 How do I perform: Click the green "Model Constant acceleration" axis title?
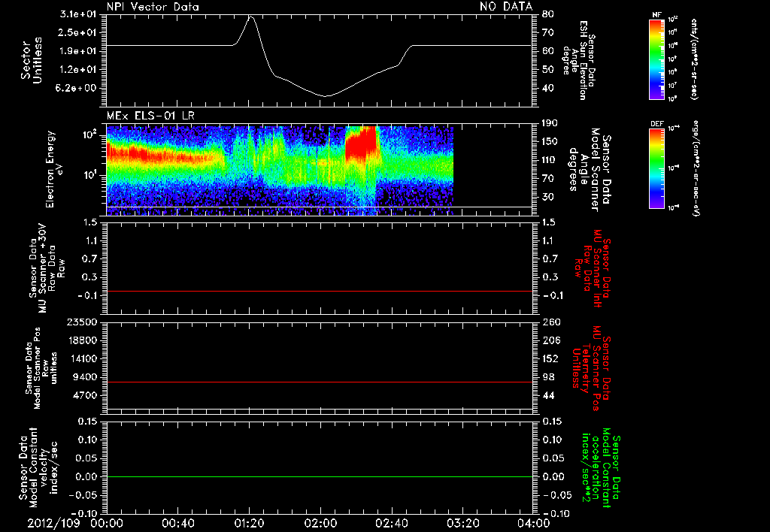601,467
